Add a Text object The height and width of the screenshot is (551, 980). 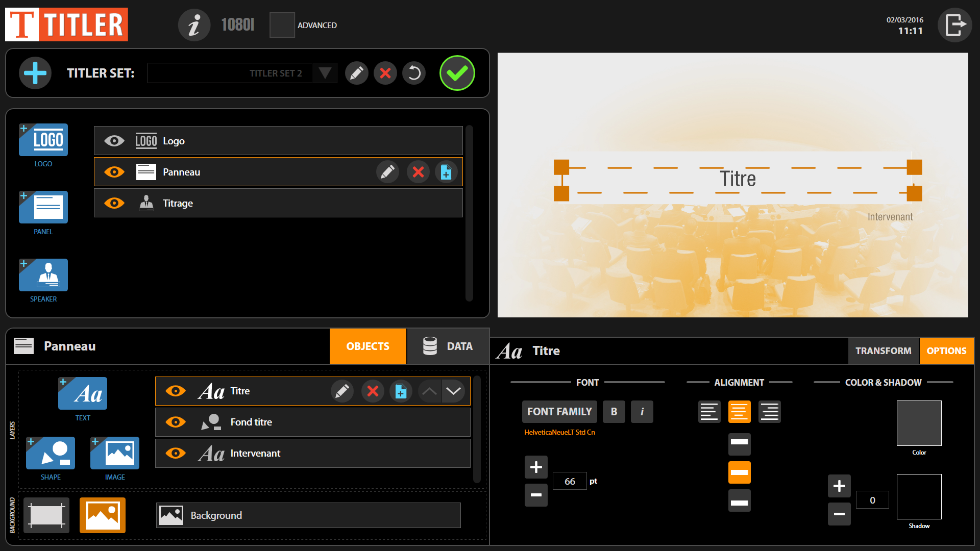pos(83,393)
